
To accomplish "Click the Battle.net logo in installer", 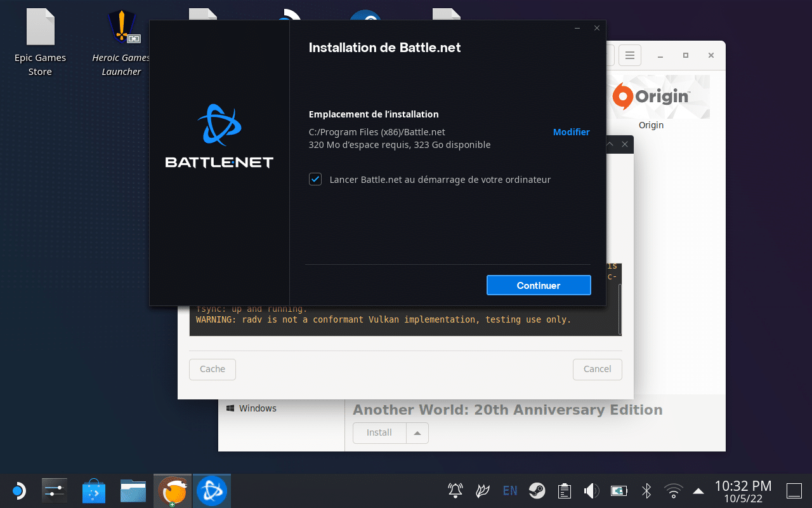I will pos(219,137).
